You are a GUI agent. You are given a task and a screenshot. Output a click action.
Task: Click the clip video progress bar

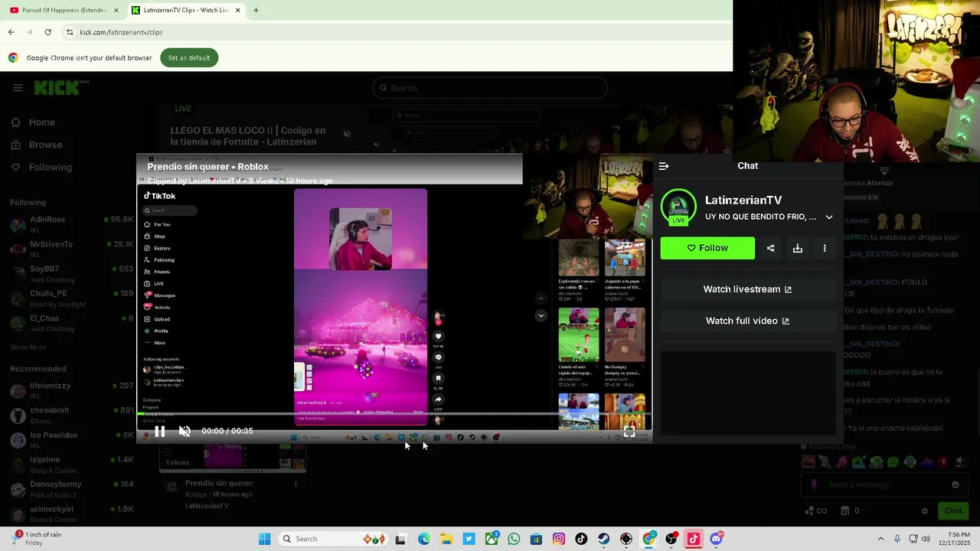(394, 415)
